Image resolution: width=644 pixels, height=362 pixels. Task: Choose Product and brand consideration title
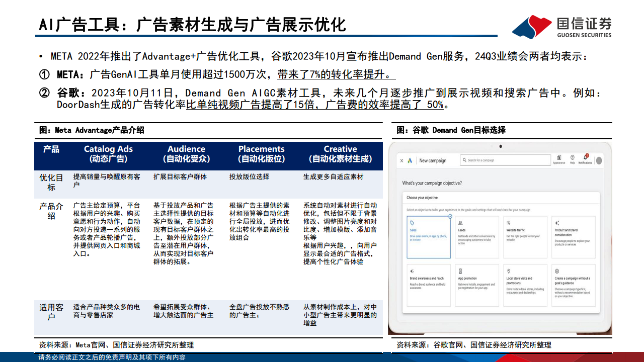coord(566,232)
